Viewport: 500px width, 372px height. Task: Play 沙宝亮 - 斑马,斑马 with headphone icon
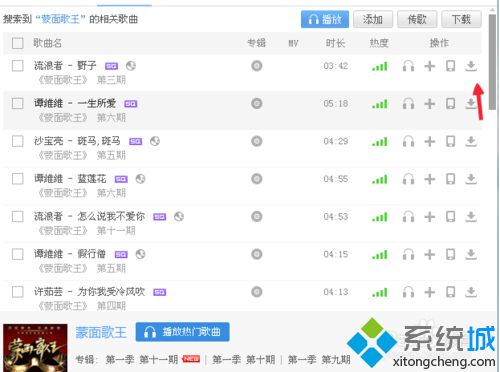pyautogui.click(x=408, y=141)
